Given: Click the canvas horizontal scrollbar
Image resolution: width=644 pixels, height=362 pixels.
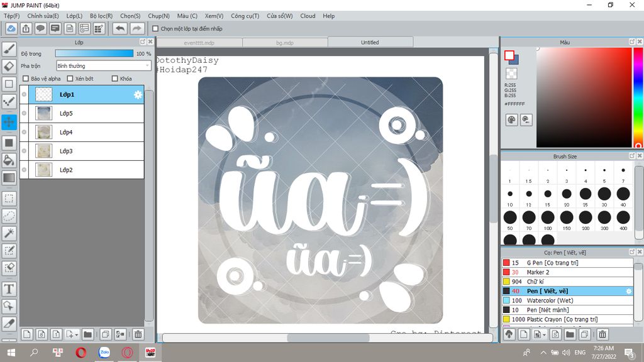Looking at the screenshot, I should (x=328, y=337).
